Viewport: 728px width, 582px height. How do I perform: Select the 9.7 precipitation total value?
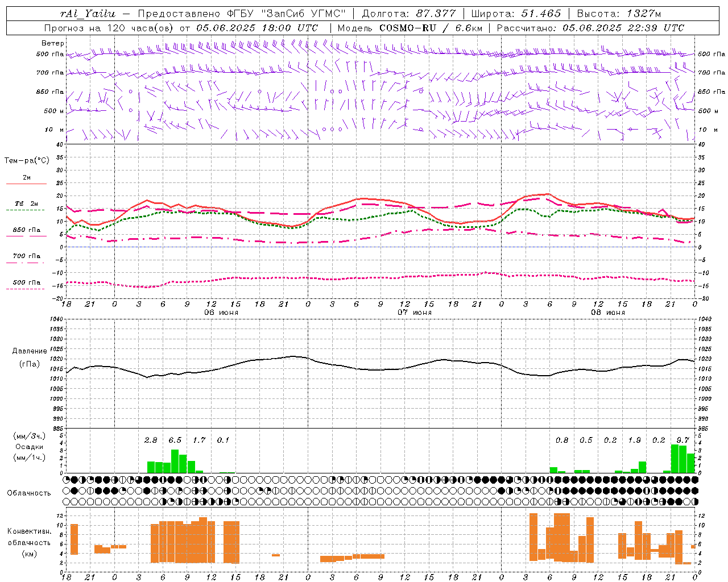tap(683, 440)
